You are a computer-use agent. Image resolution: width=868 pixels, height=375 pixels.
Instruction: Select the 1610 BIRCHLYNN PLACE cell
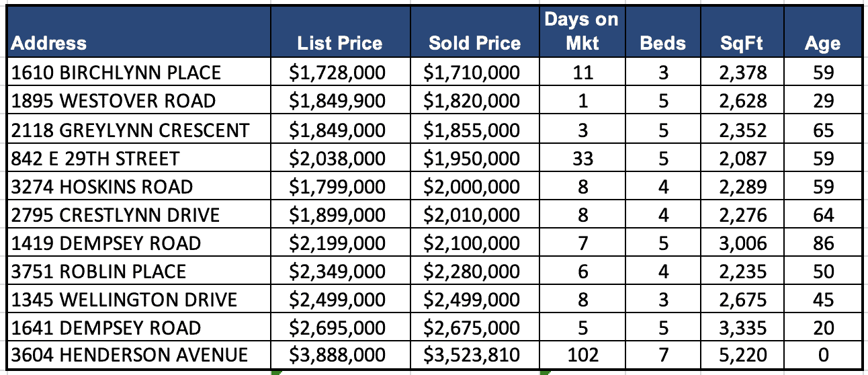116,73
